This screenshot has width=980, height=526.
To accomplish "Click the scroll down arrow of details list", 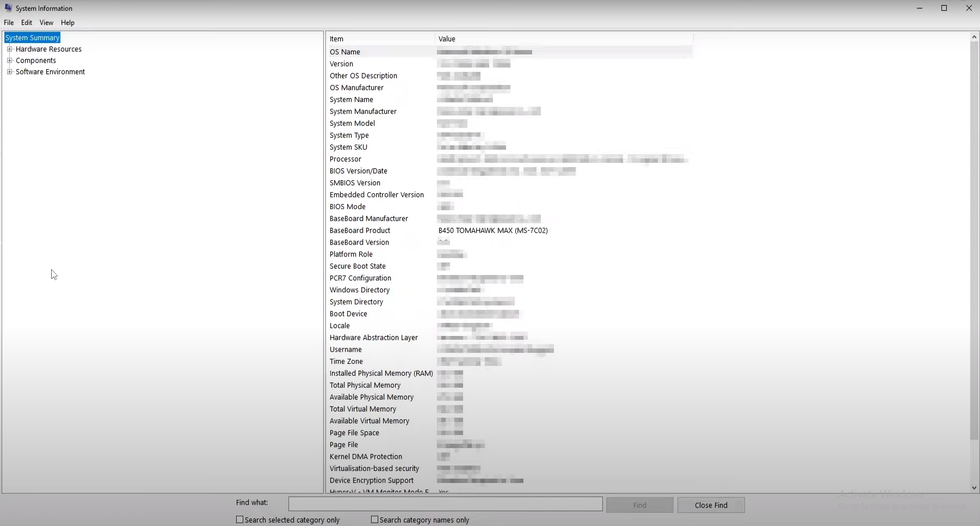I will (x=974, y=488).
